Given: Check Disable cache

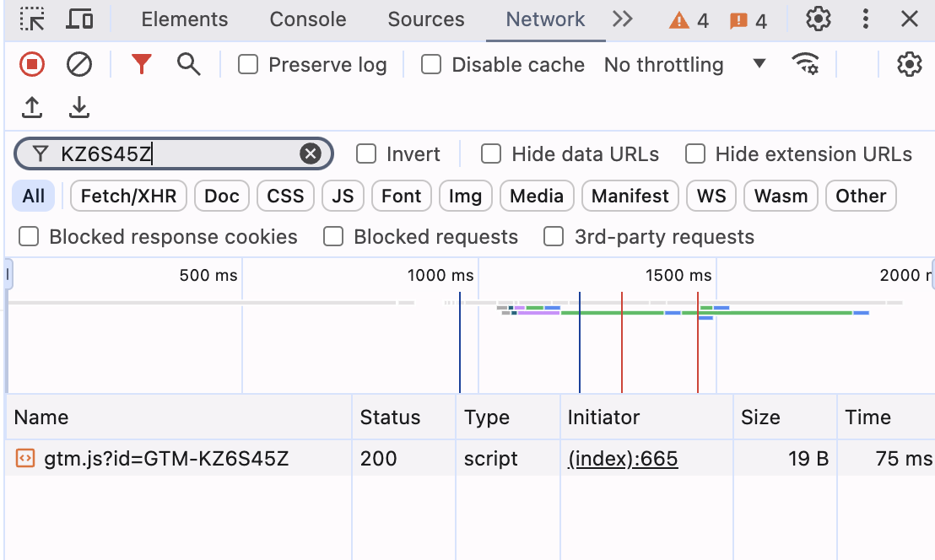Looking at the screenshot, I should [x=431, y=64].
